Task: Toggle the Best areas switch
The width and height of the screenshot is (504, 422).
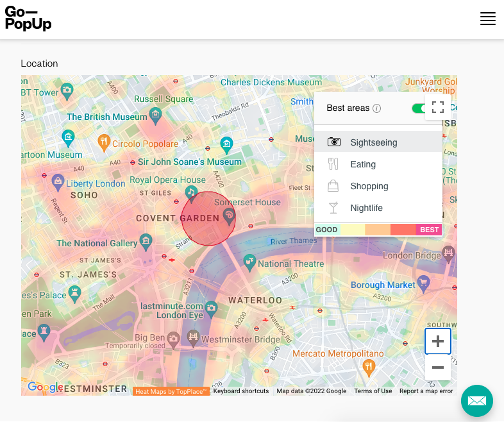Action: (x=418, y=108)
